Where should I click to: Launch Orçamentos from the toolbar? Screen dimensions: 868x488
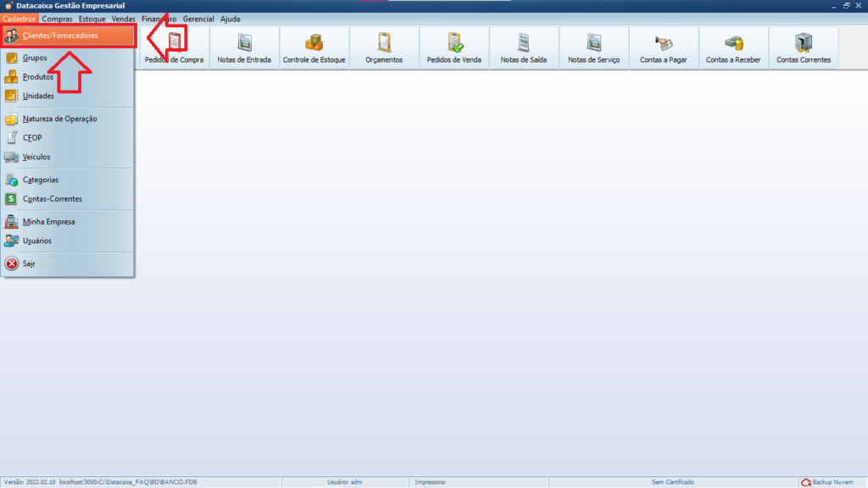(384, 48)
